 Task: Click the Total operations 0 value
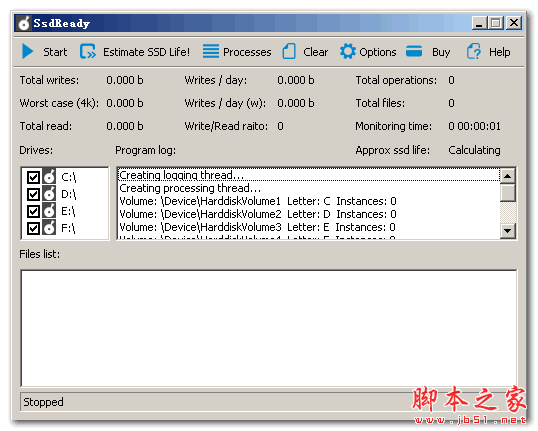point(451,80)
